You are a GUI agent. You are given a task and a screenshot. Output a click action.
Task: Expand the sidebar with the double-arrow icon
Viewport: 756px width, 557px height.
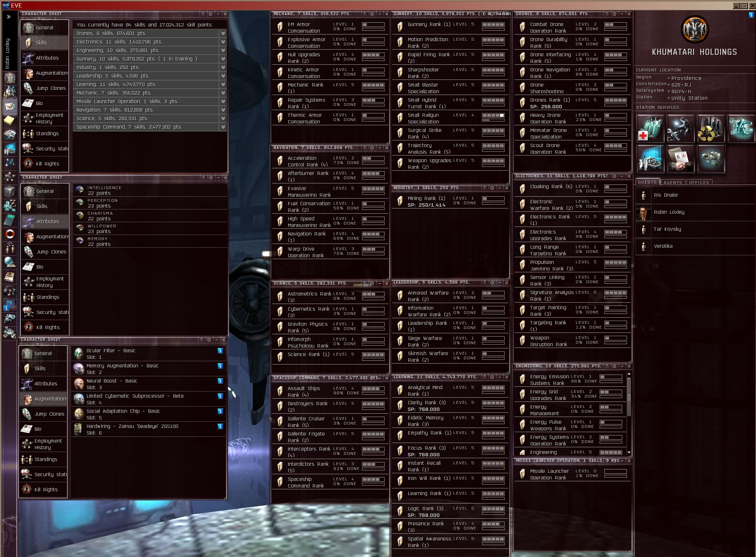[9, 17]
